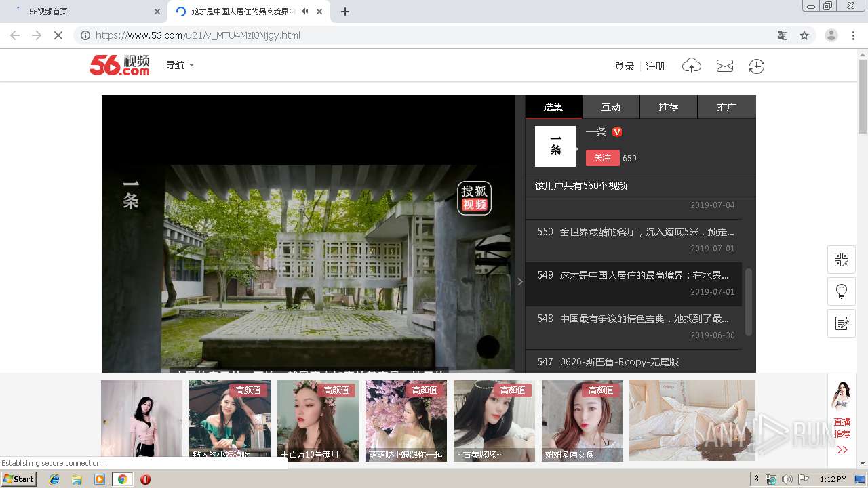Open the messages envelope icon
This screenshot has height=488, width=868.
(725, 66)
